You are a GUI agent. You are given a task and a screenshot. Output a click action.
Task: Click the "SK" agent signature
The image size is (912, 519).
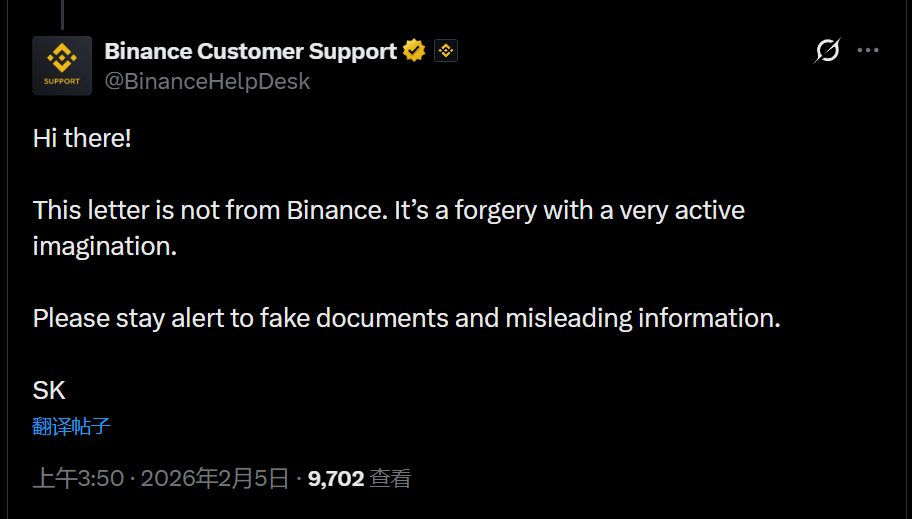pos(49,390)
